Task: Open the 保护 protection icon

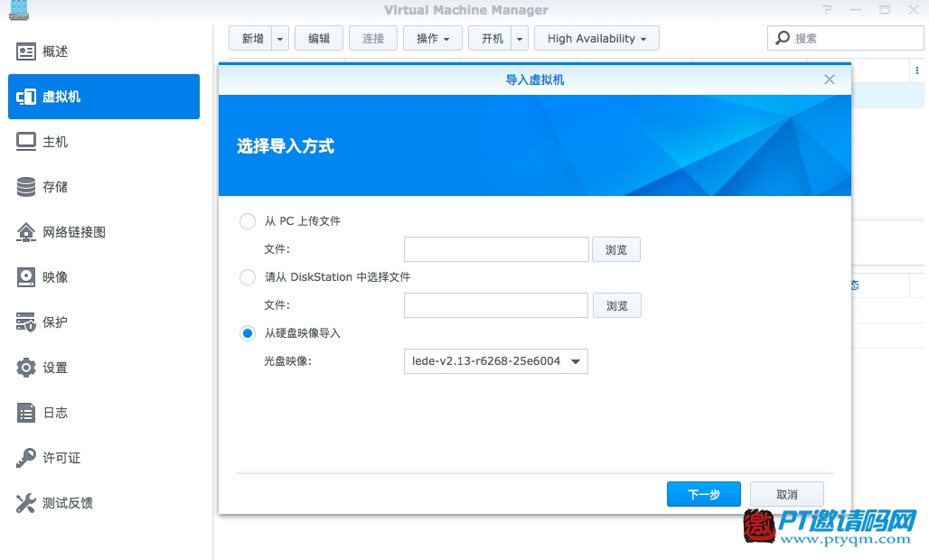Action: coord(25,322)
